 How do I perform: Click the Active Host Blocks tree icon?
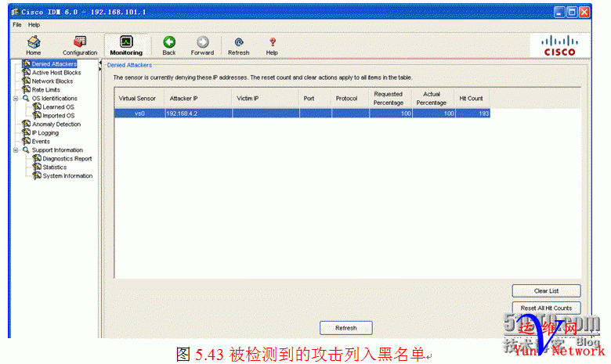(27, 72)
